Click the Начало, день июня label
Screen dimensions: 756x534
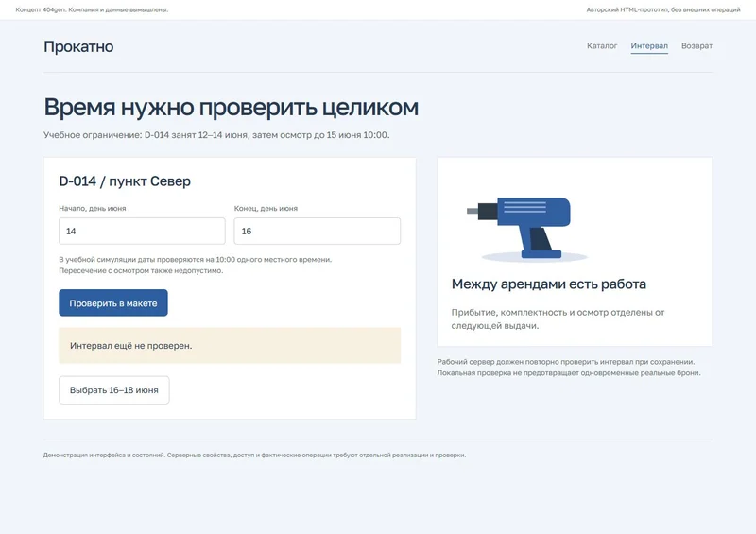pos(93,208)
